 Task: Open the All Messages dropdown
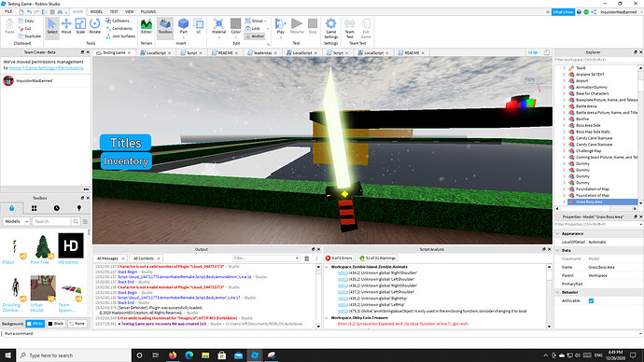pos(110,258)
